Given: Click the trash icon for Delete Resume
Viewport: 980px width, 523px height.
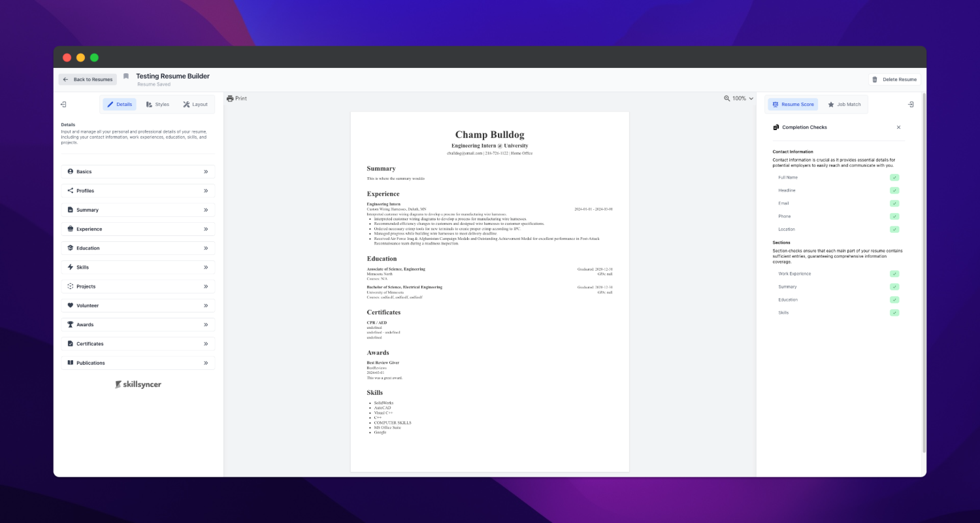Looking at the screenshot, I should click(x=875, y=80).
